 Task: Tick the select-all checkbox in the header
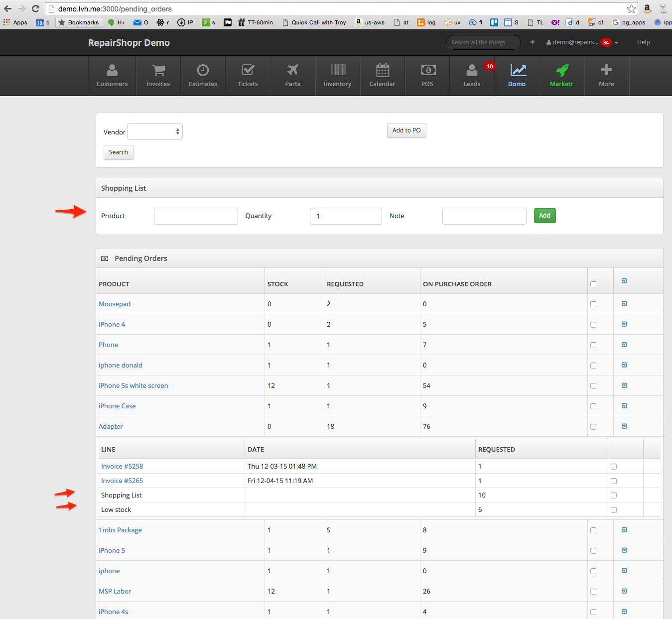593,284
